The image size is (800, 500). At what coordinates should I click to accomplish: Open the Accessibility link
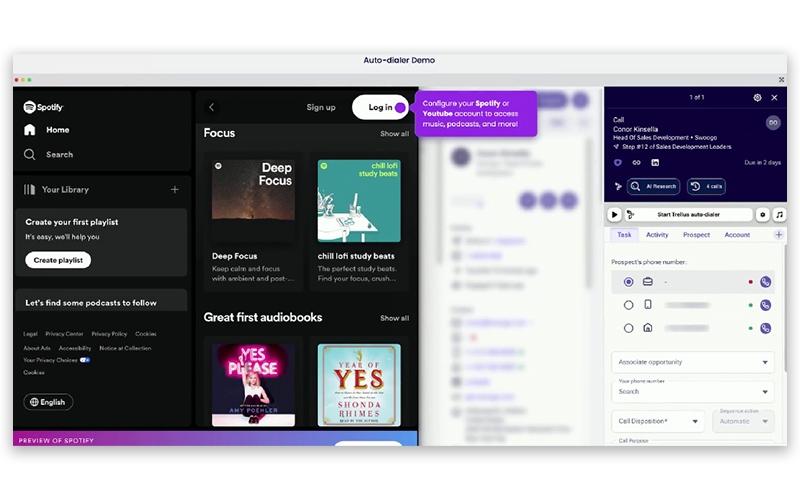click(75, 348)
